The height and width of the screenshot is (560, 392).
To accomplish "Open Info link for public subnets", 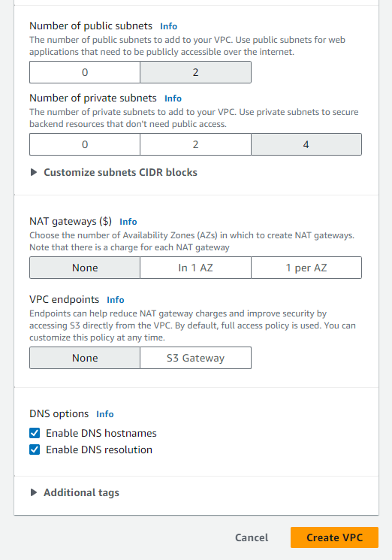I will [168, 26].
